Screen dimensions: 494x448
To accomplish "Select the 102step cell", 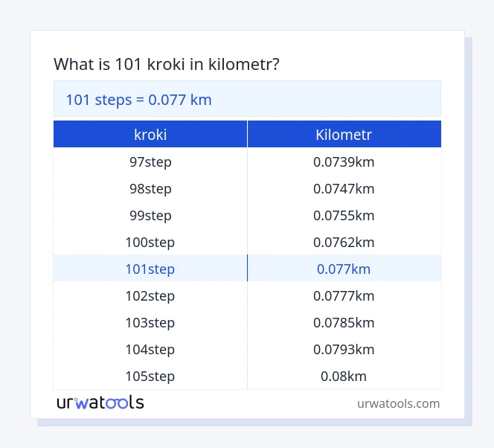I will [150, 295].
